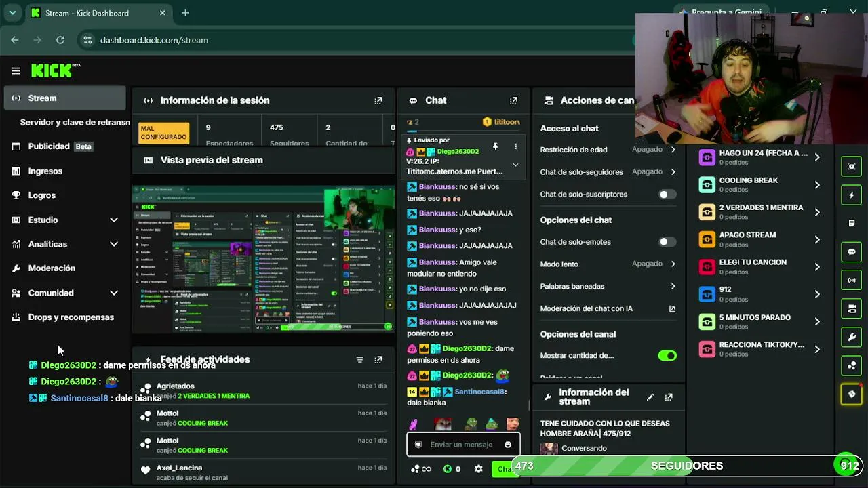Expand the Analíticas sidebar section

tap(114, 244)
